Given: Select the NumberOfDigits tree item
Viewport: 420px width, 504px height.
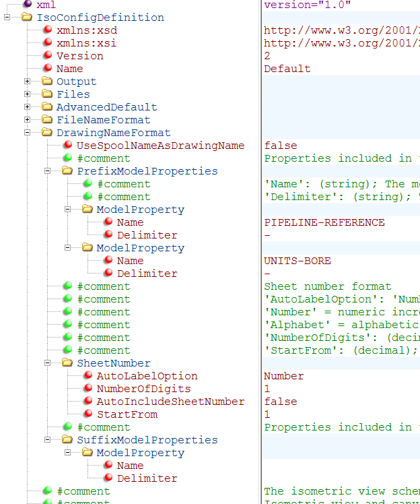Looking at the screenshot, I should point(143,389).
